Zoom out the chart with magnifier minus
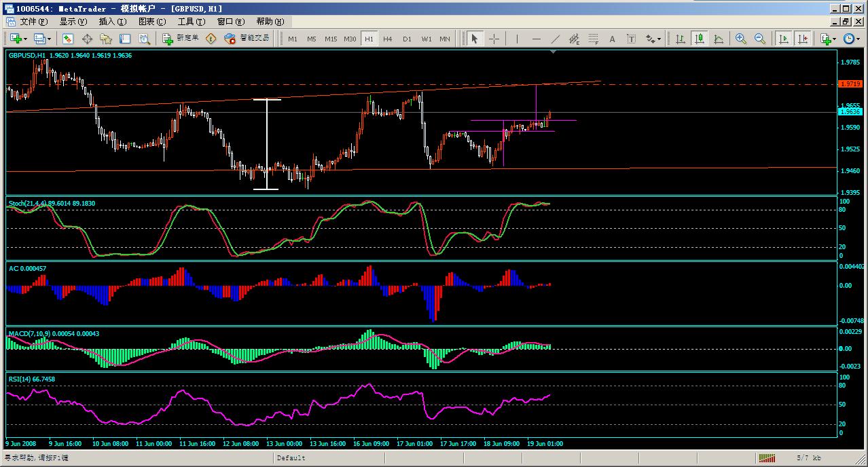The height and width of the screenshot is (467, 868). tap(759, 39)
